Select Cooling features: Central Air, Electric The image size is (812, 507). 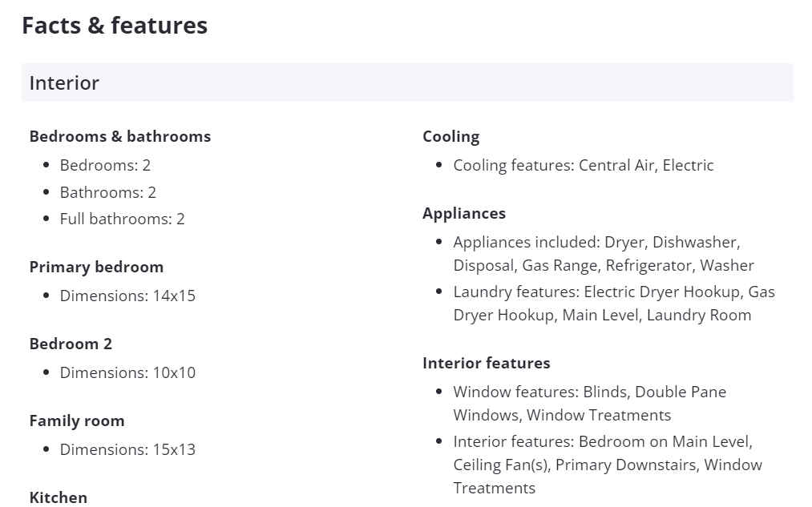click(583, 166)
